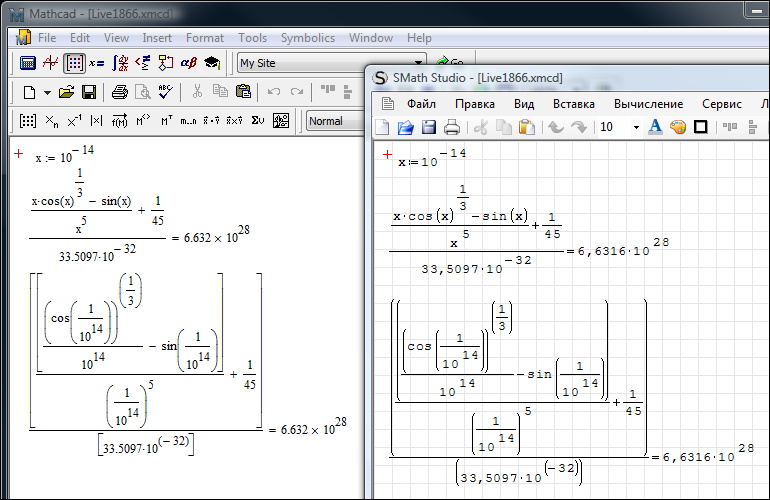
Task: Click the Mathcad print preview icon
Action: point(142,92)
